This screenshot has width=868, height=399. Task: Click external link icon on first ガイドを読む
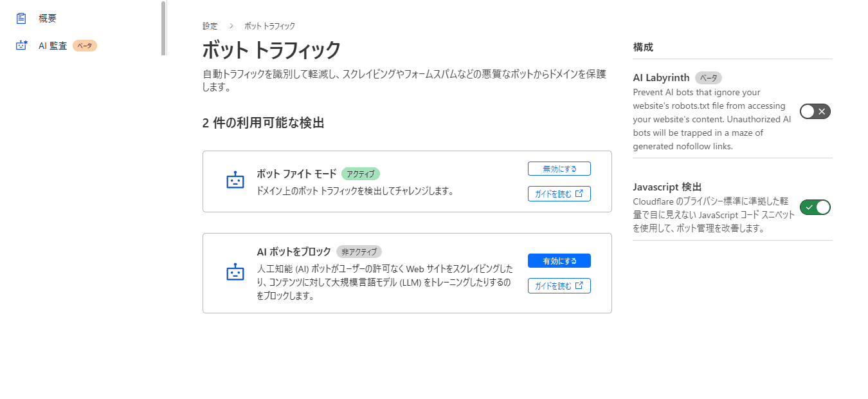tap(579, 193)
